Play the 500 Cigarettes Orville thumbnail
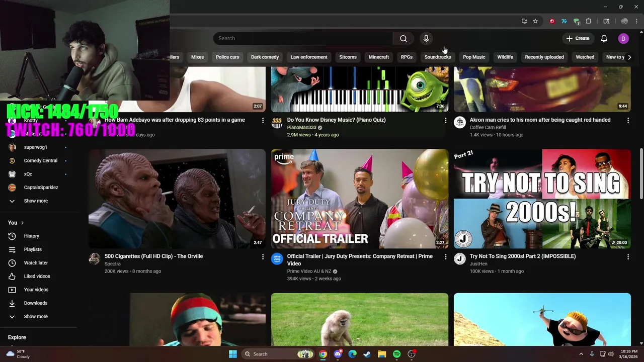The image size is (644, 362). (x=177, y=199)
